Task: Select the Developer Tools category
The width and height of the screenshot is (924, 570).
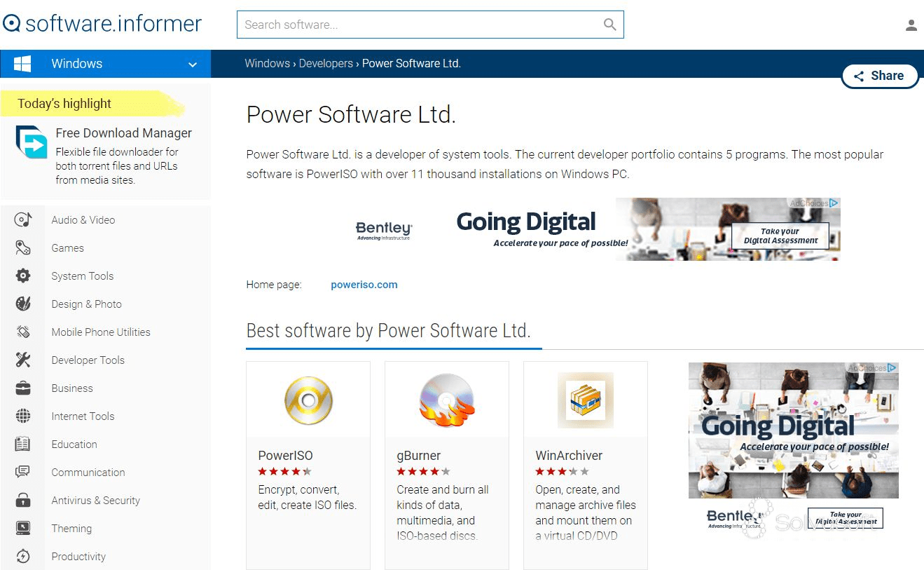Action: tap(88, 360)
